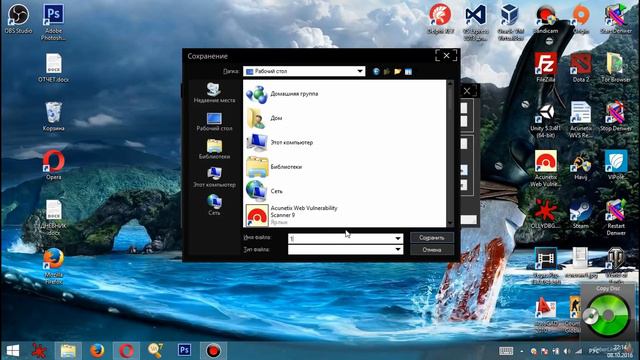
Task: Open the view menu icon
Action: click(408, 71)
